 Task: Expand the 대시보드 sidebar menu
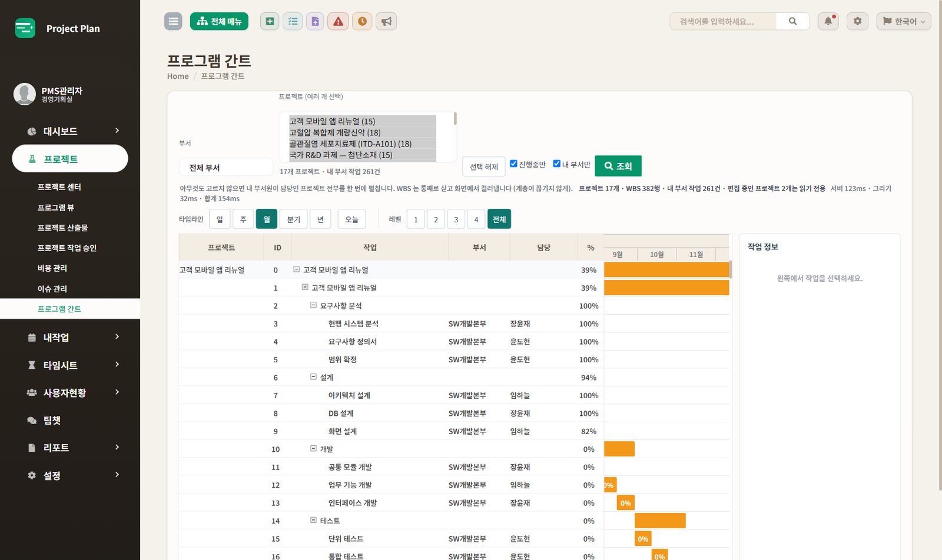tap(70, 131)
